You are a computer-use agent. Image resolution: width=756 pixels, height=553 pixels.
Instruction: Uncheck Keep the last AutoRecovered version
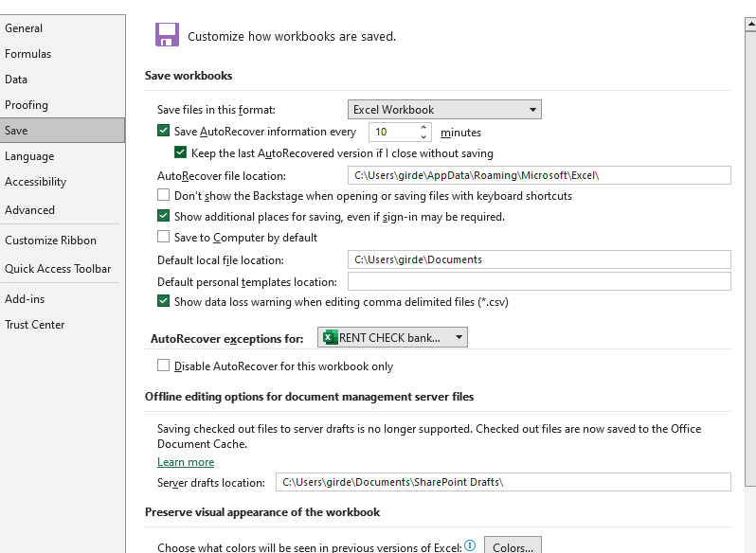(180, 152)
